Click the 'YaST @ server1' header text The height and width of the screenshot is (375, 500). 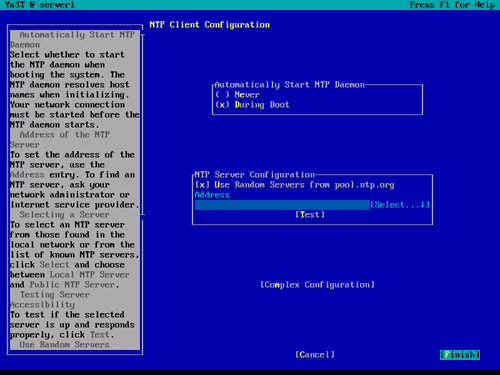(x=40, y=5)
